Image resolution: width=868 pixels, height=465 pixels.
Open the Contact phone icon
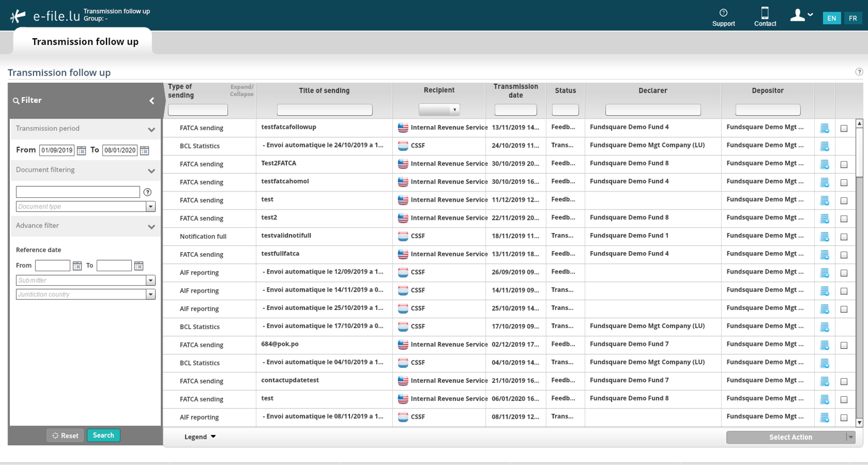click(765, 13)
